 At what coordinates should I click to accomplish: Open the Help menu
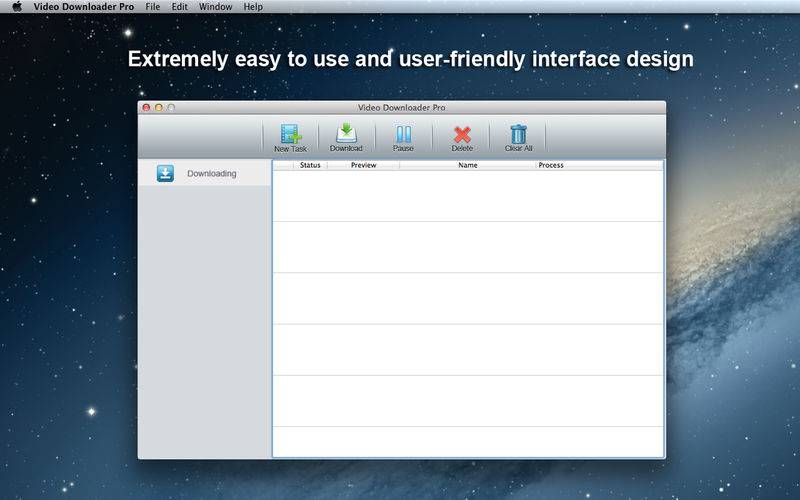click(253, 7)
